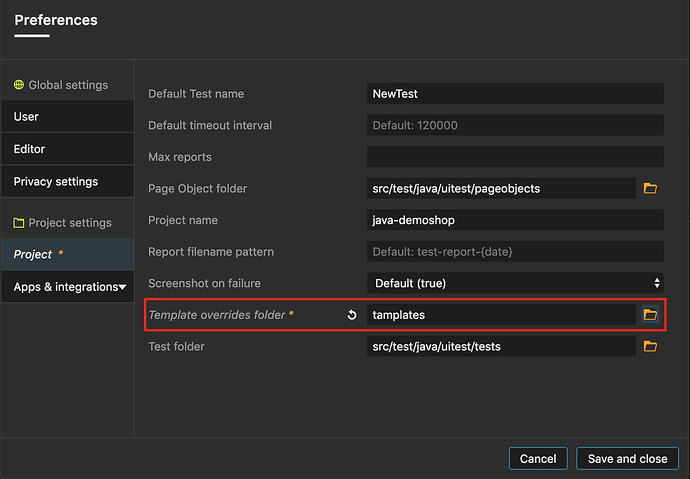Click the Default timeout interval label
The height and width of the screenshot is (479, 690).
click(210, 125)
